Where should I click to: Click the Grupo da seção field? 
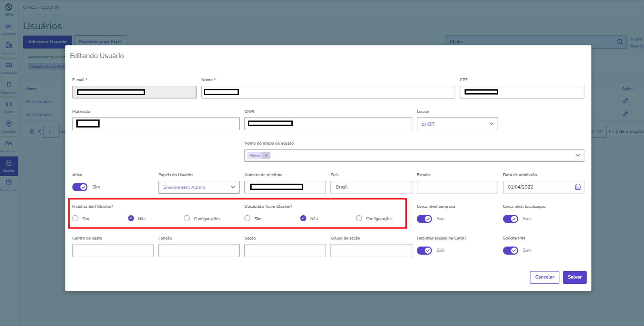click(371, 250)
